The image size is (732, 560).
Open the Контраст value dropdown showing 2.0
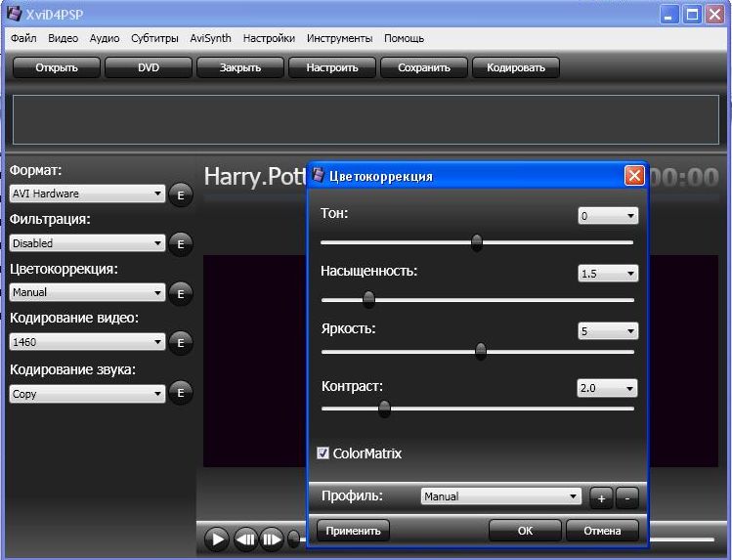pyautogui.click(x=607, y=388)
